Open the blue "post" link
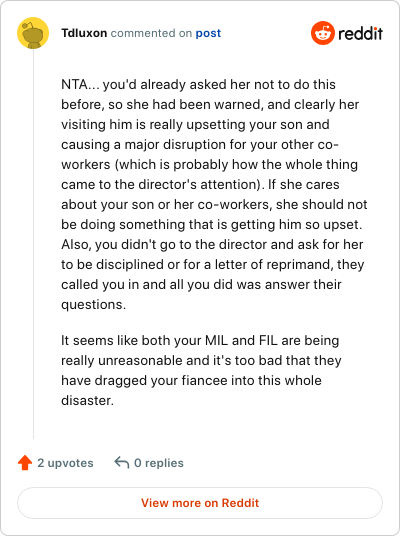400x536 pixels. 208,33
